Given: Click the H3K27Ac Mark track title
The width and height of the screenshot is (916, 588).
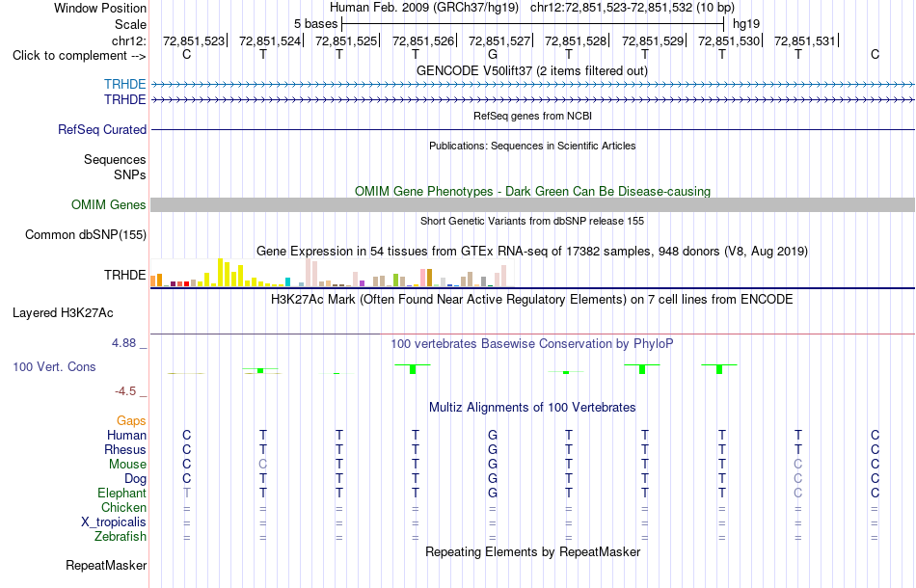Looking at the screenshot, I should [532, 300].
